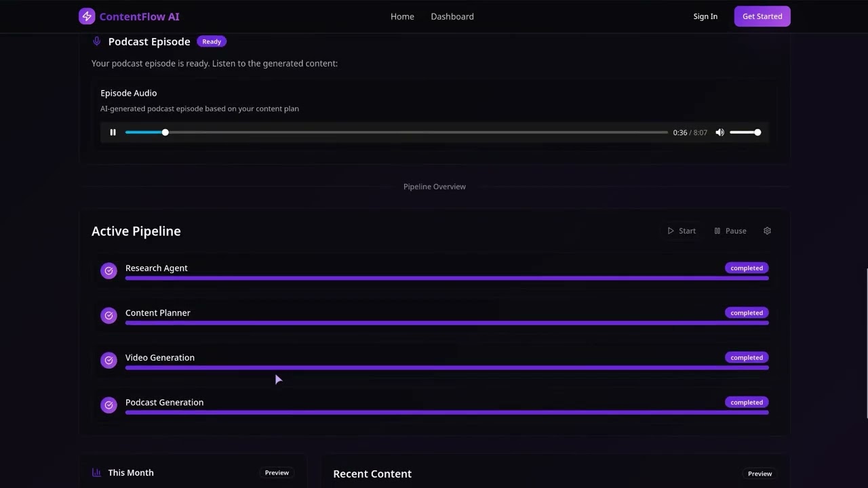Seek using the audio progress slider
This screenshot has height=488, width=868.
(x=397, y=132)
